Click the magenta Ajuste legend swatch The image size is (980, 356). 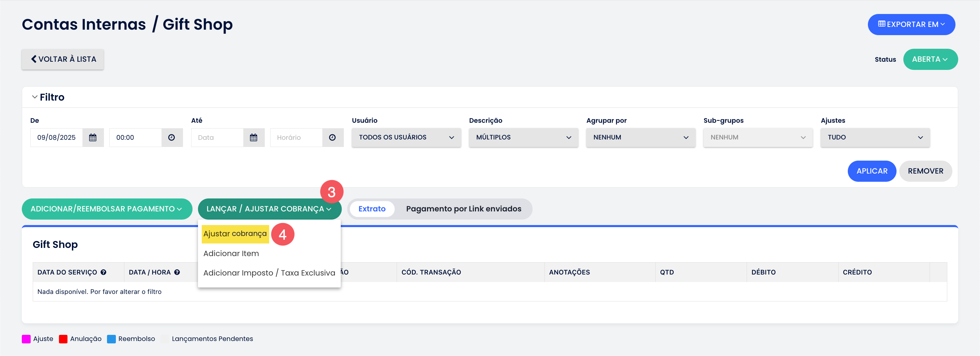pyautogui.click(x=26, y=339)
